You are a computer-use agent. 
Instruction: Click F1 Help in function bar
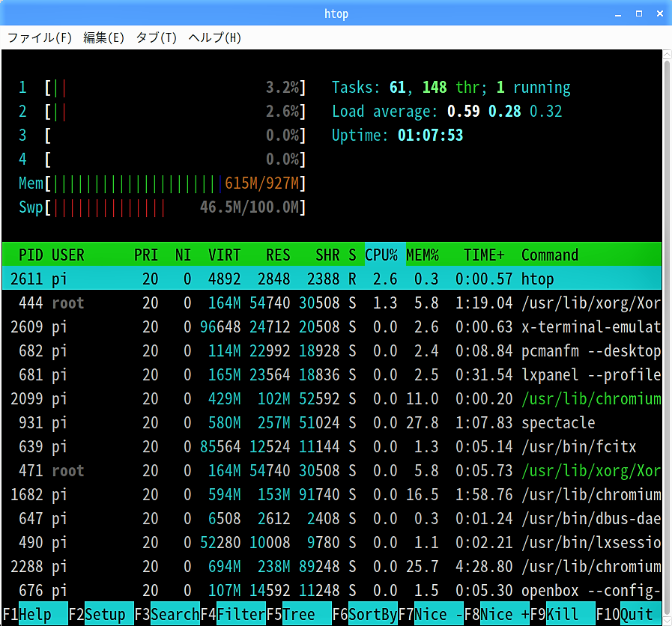[34, 615]
